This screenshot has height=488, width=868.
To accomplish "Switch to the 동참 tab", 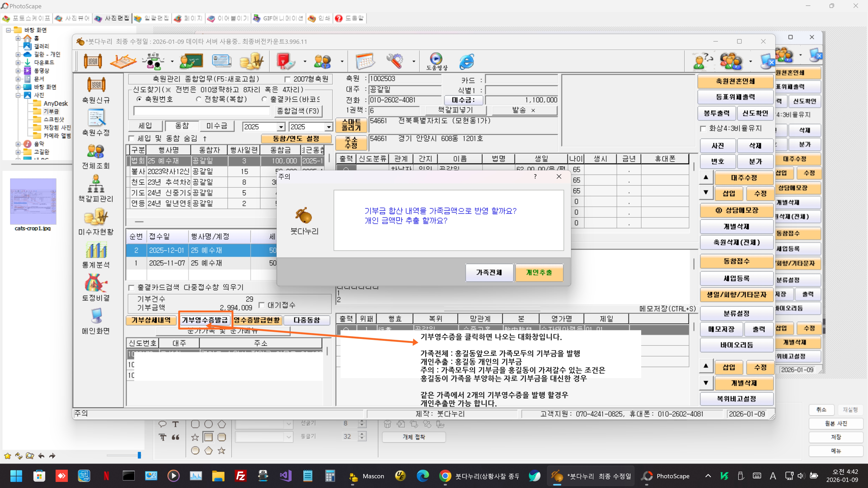I will click(182, 126).
